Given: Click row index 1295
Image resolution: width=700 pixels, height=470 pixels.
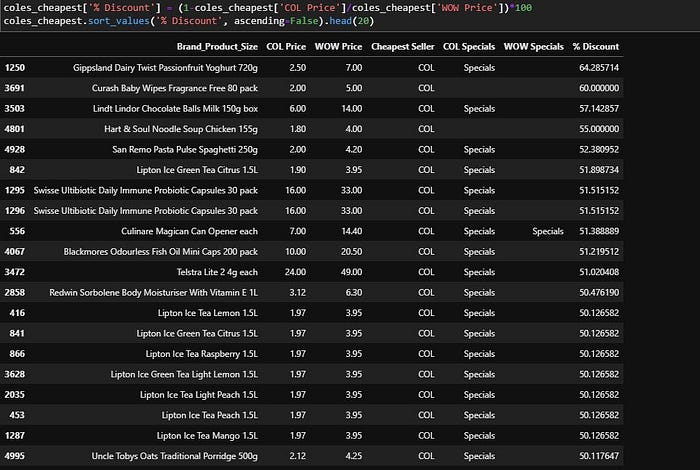Looking at the screenshot, I should [x=15, y=191].
